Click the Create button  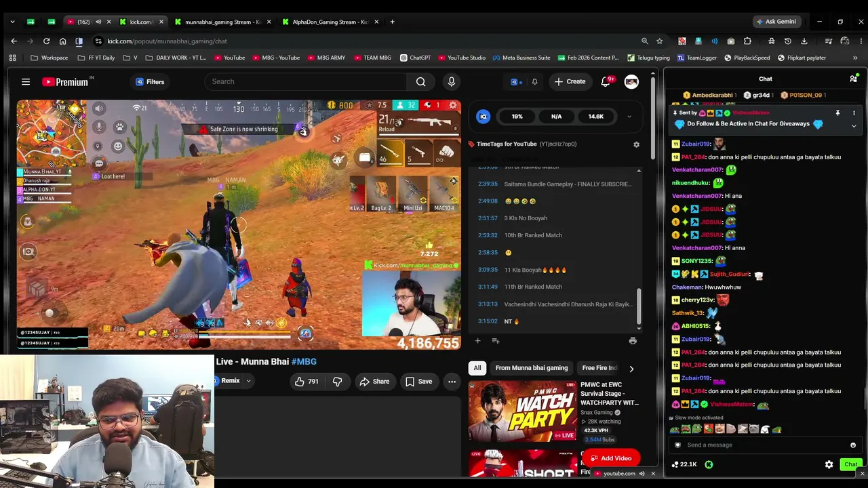click(570, 82)
